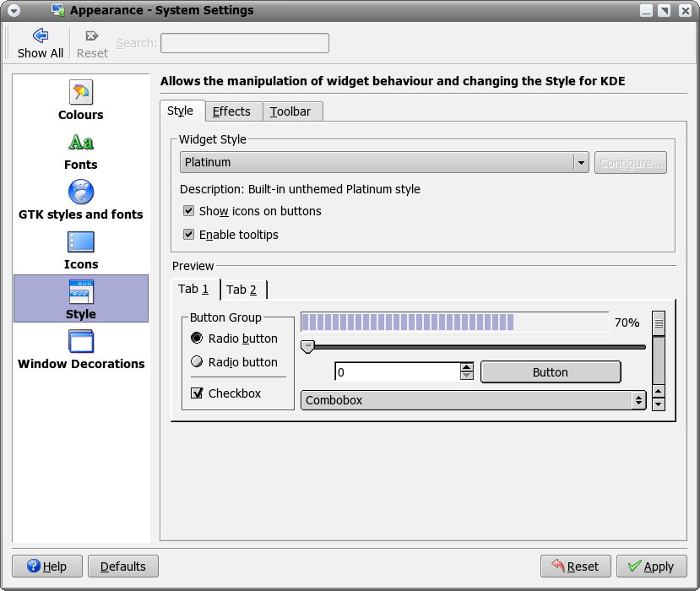Image resolution: width=700 pixels, height=591 pixels.
Task: Increase the spinbox value with up arrow
Action: tap(467, 367)
